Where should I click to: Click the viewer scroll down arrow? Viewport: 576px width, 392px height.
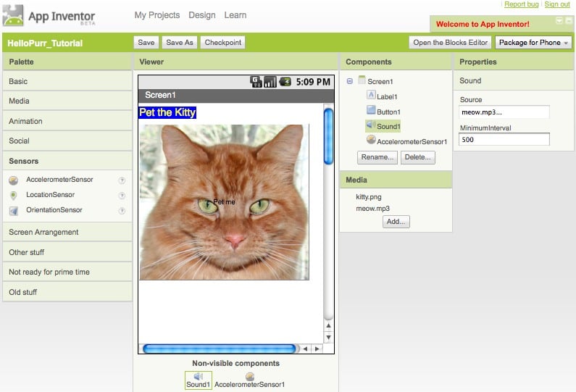click(328, 337)
